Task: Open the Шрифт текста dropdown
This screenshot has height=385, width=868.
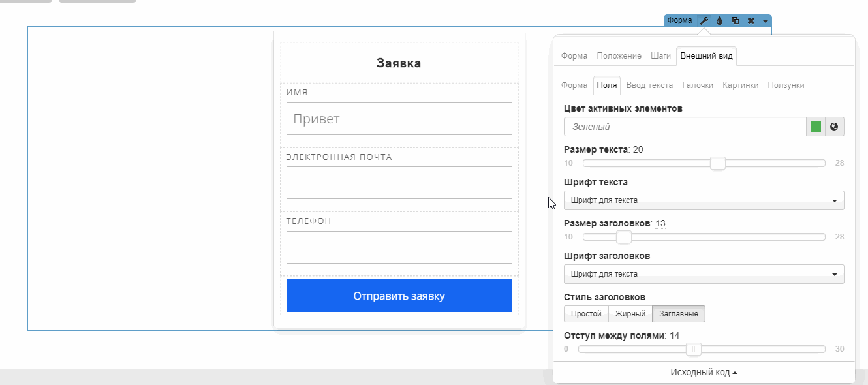Action: tap(704, 200)
